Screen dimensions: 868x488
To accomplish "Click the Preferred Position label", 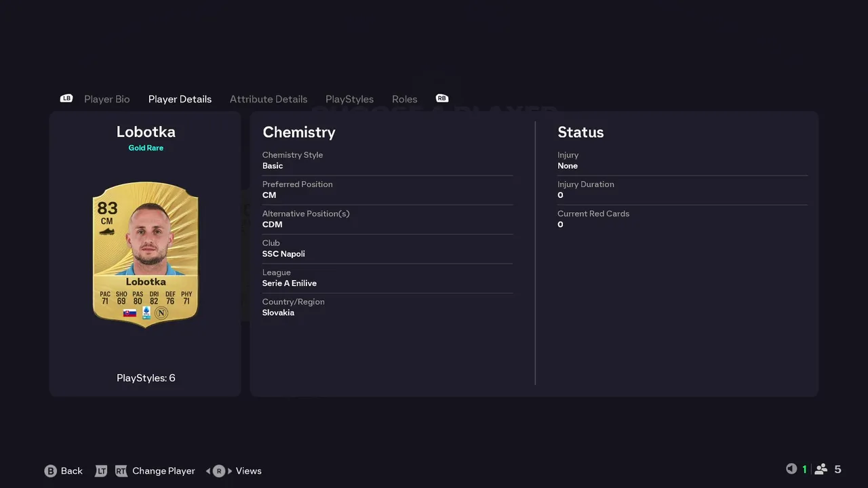I will point(298,184).
